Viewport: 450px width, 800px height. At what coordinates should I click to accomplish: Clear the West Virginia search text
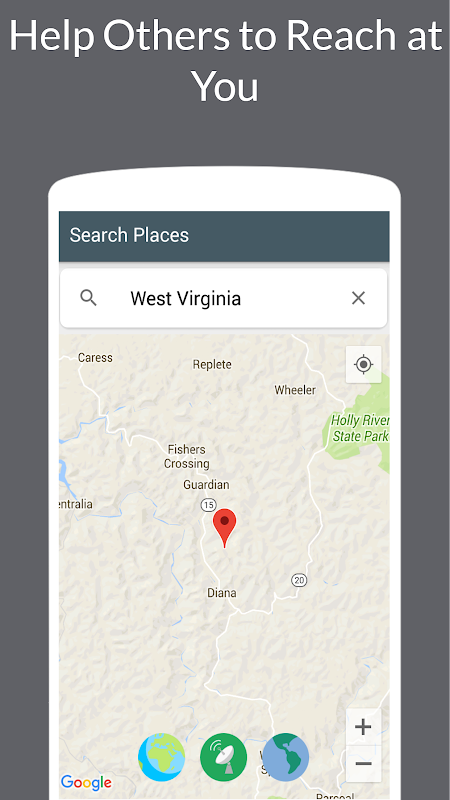pos(359,298)
